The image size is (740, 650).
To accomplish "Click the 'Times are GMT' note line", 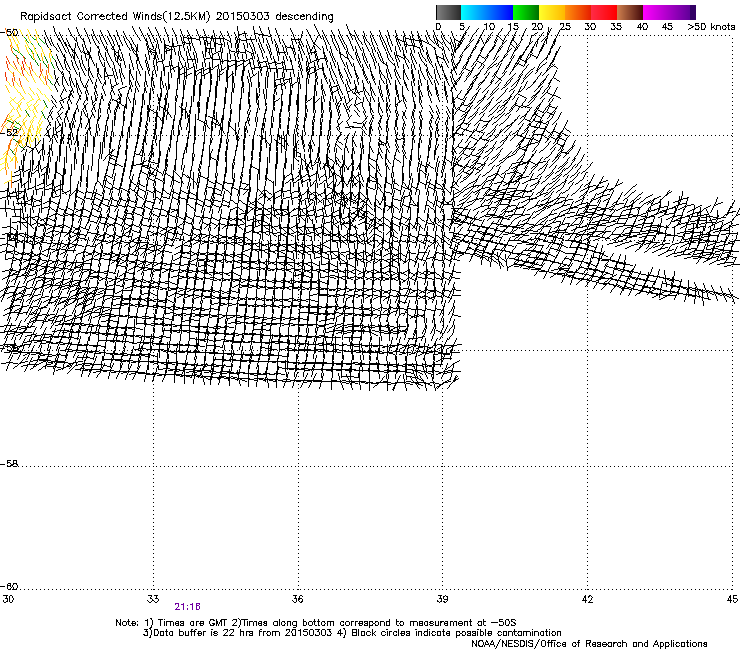I will pos(316,623).
